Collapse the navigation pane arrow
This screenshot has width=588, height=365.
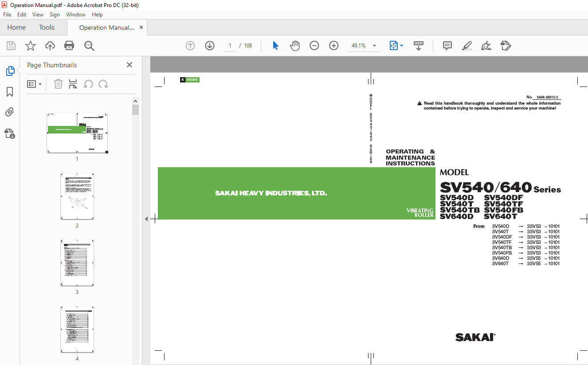146,219
